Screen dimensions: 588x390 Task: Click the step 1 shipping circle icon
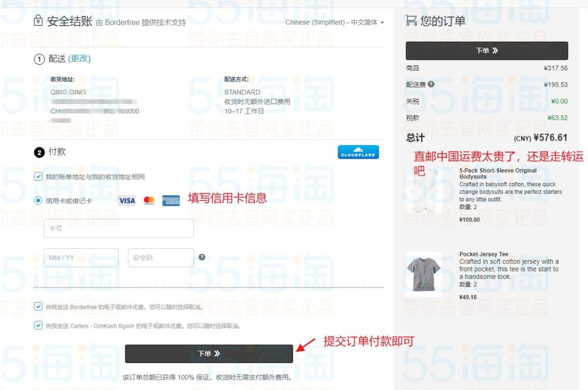click(39, 59)
